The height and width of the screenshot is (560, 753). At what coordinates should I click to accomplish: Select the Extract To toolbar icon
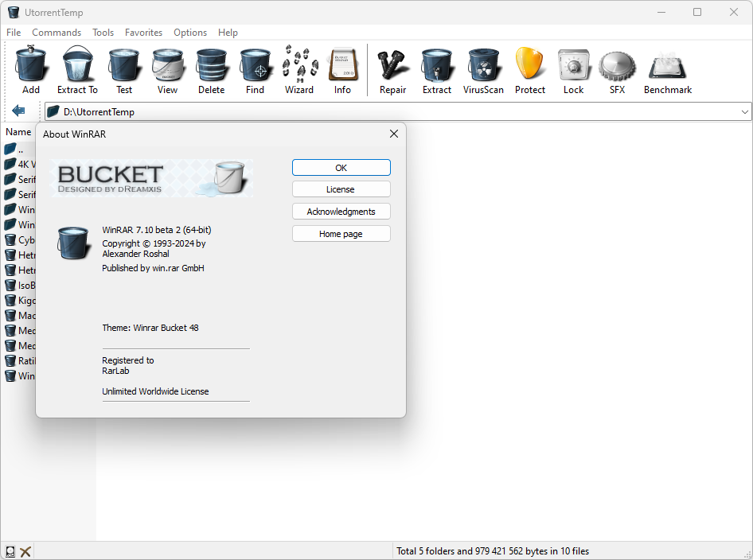pos(77,64)
